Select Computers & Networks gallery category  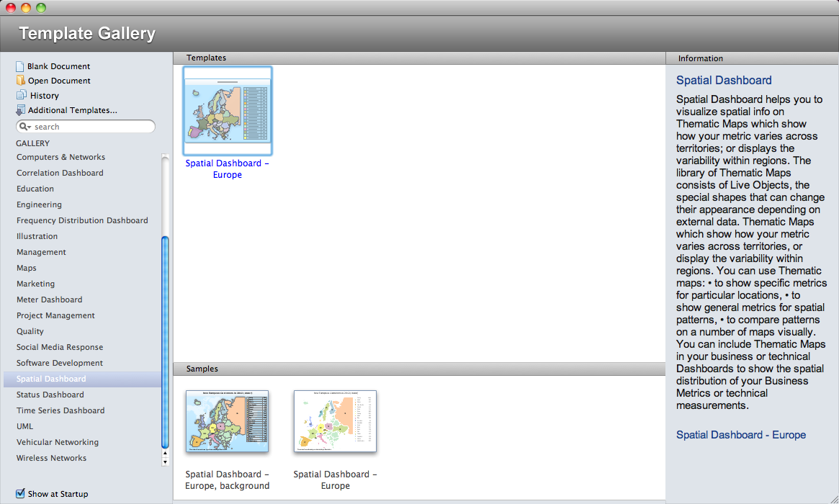[x=60, y=157]
